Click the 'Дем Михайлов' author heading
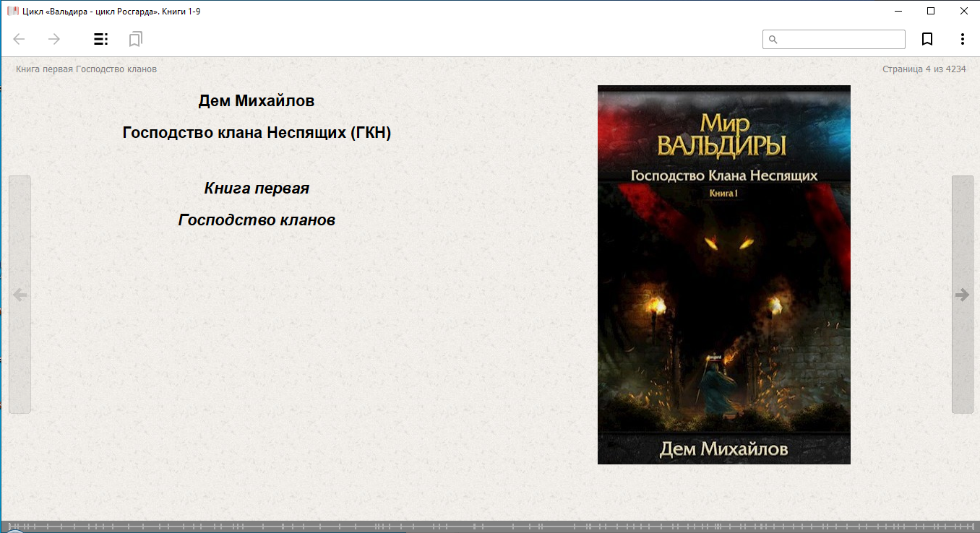The image size is (980, 533). [x=257, y=101]
